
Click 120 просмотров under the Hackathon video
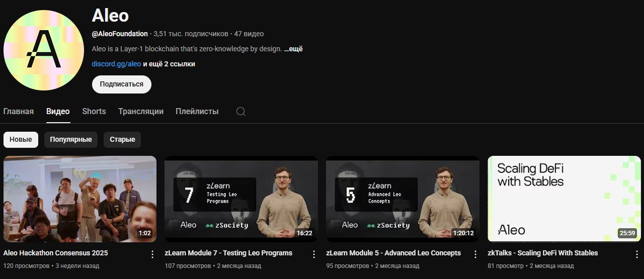pyautogui.click(x=27, y=266)
